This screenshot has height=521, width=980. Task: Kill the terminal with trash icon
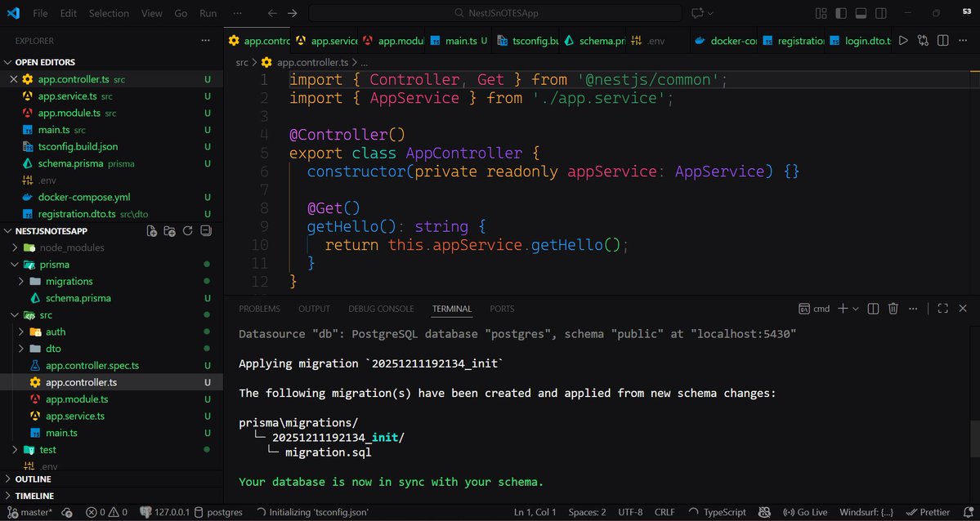point(893,309)
